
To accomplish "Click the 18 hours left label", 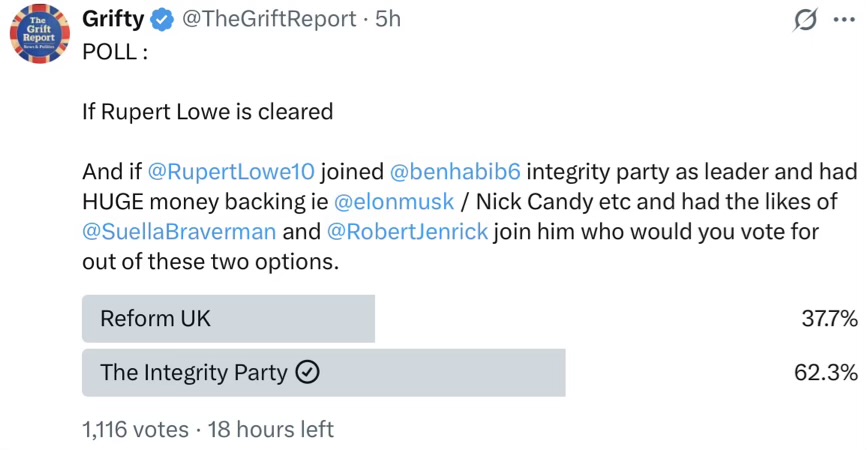I will [271, 430].
